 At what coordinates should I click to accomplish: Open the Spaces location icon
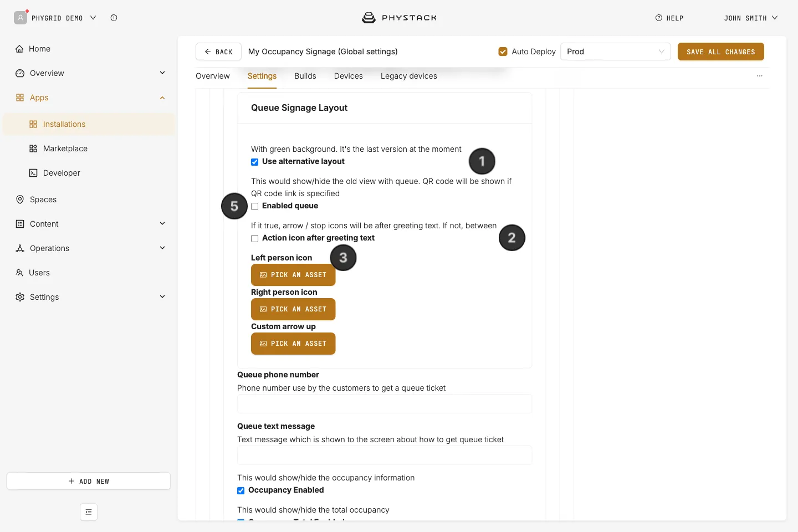(20, 199)
